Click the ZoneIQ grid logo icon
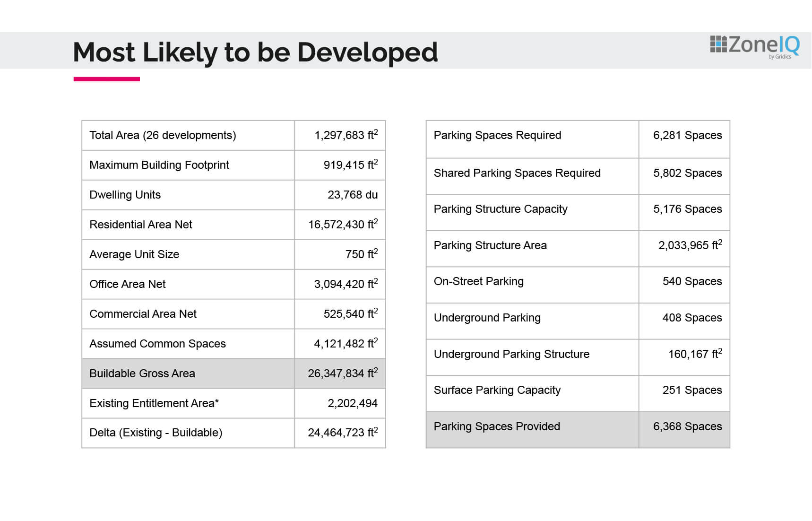Viewport: 812px width, 521px height. tap(718, 44)
